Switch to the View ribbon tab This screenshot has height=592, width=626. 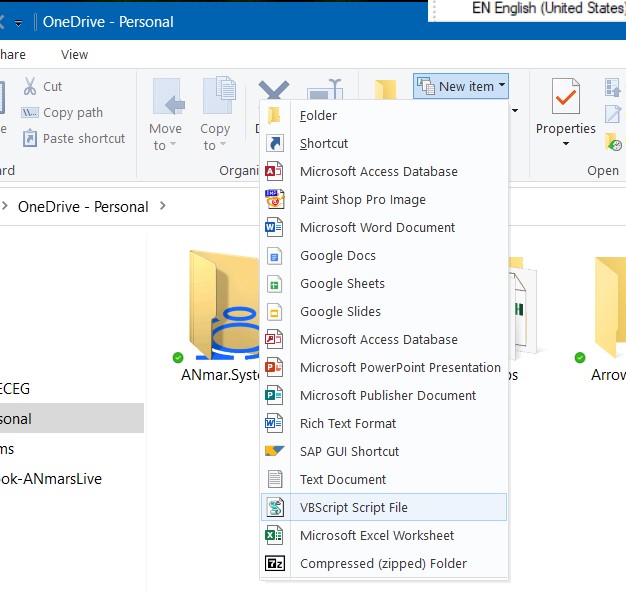click(x=74, y=55)
